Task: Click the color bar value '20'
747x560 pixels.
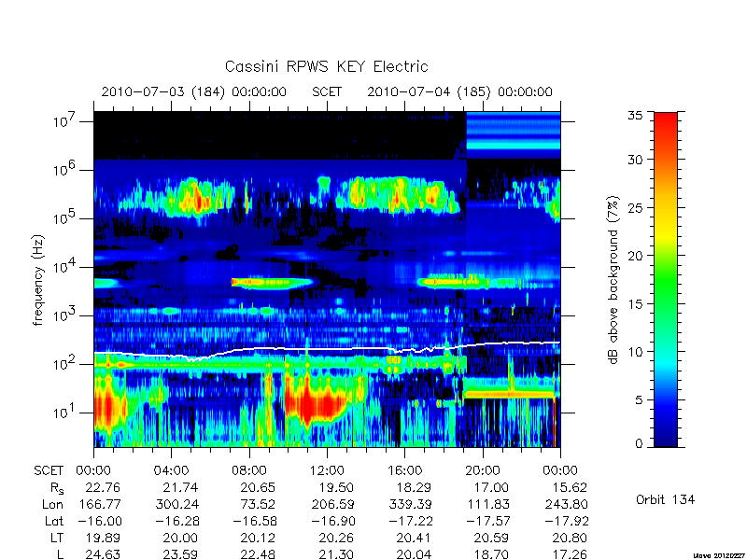Action: tap(637, 255)
